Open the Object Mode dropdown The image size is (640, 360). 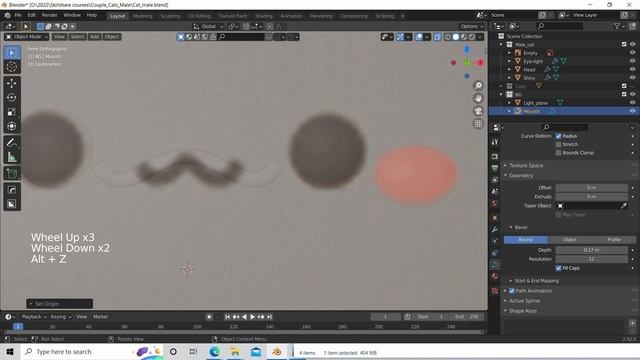tap(27, 37)
